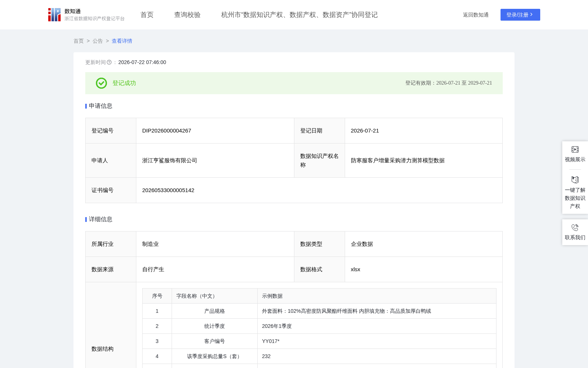Click the 数据类型 label cell

319,244
